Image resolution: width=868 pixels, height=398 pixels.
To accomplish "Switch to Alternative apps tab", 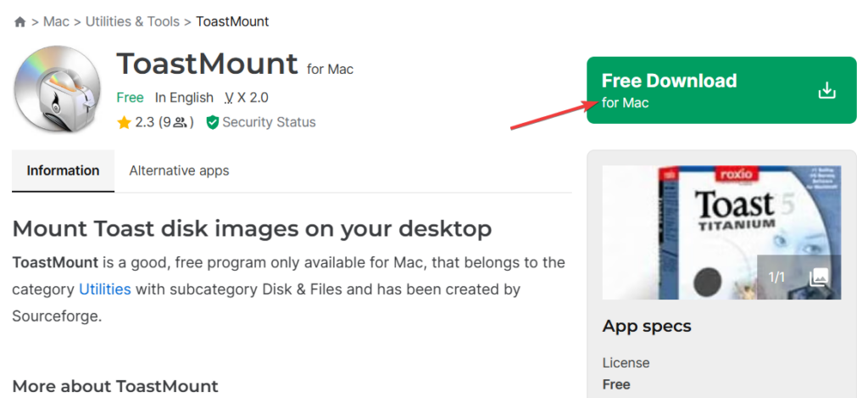I will click(x=179, y=171).
